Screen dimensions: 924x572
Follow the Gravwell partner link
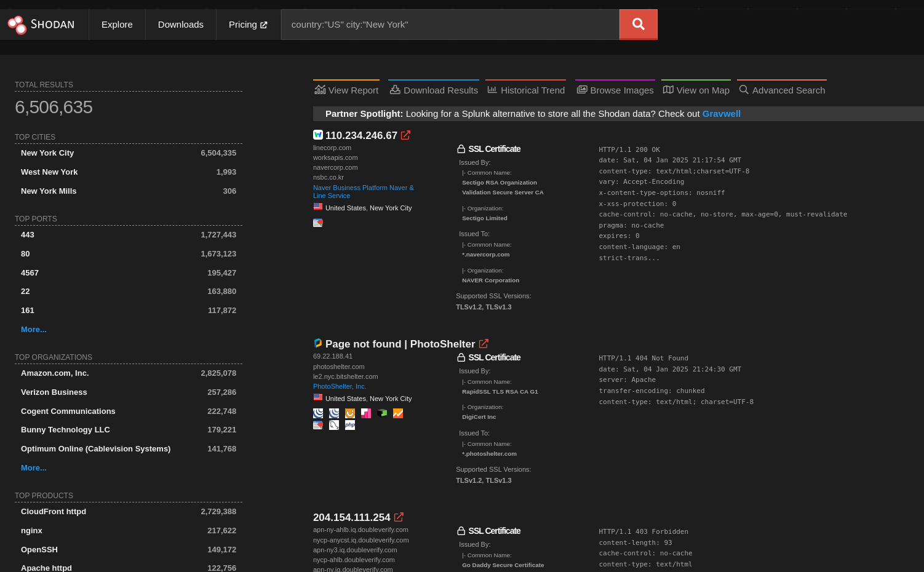(x=721, y=113)
